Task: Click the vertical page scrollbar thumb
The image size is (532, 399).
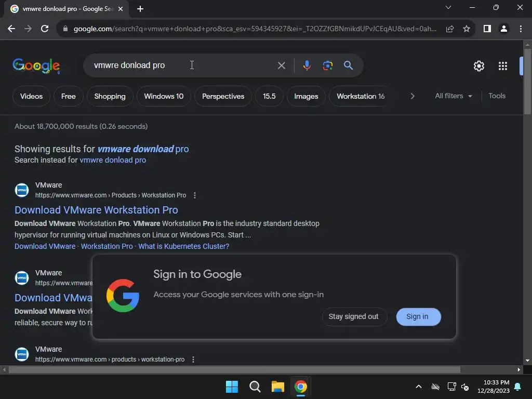Action: pyautogui.click(x=527, y=82)
